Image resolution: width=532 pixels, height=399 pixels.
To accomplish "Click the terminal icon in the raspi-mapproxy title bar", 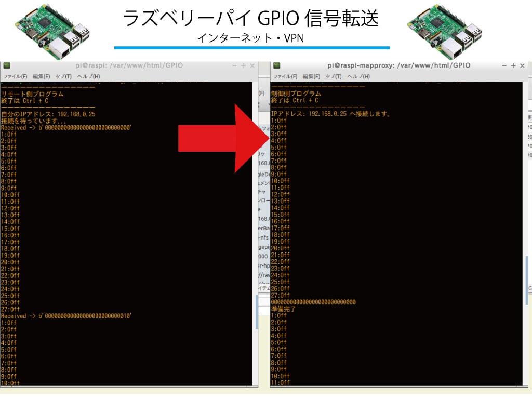I will click(276, 65).
